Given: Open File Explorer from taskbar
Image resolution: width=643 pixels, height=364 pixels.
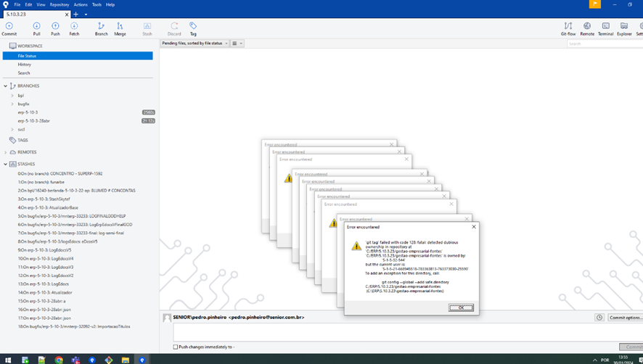Looking at the screenshot, I should (x=126, y=360).
